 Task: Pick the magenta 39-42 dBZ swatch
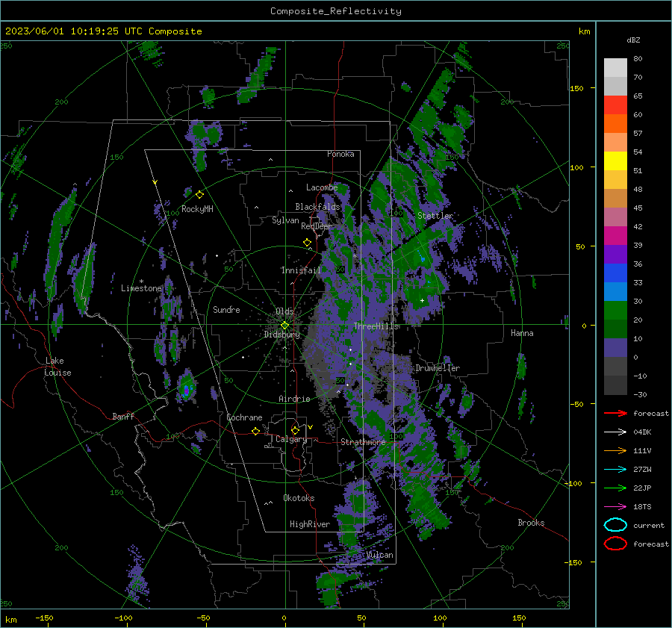(615, 236)
